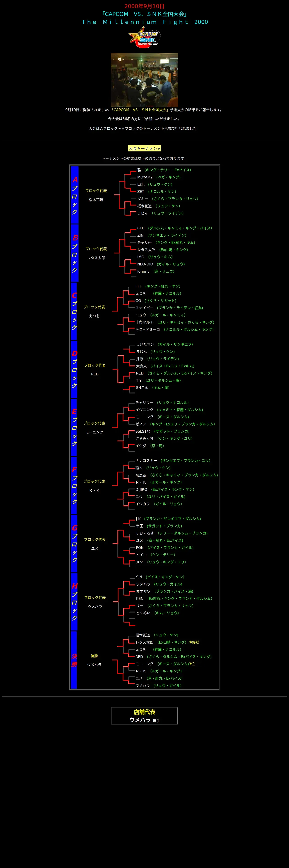The height and width of the screenshot is (868, 289).
Task: Select player 帝王 in block G
Action: (140, 526)
